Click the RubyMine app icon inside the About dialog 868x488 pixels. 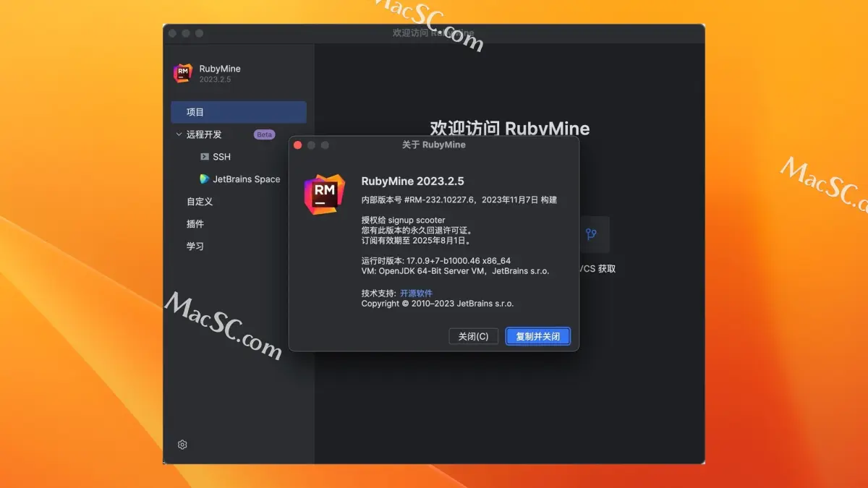point(323,194)
